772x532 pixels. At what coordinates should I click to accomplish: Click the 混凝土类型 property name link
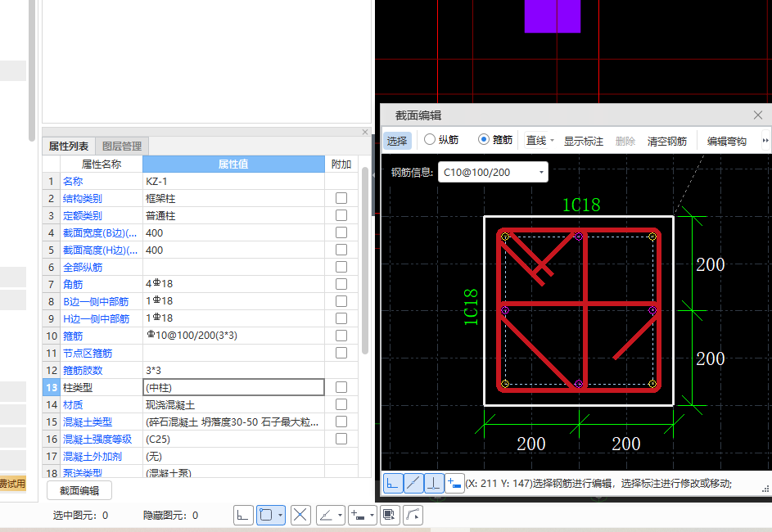[x=88, y=422]
